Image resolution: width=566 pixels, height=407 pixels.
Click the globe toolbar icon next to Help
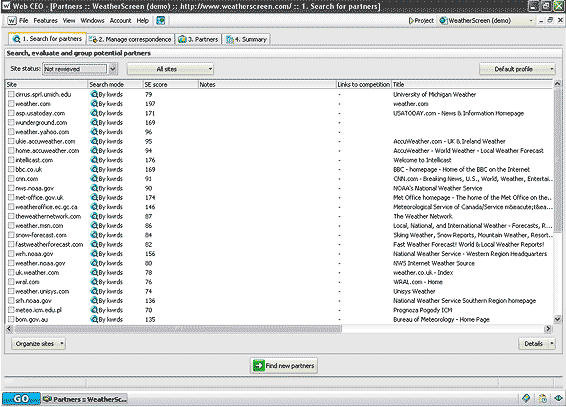click(x=161, y=21)
